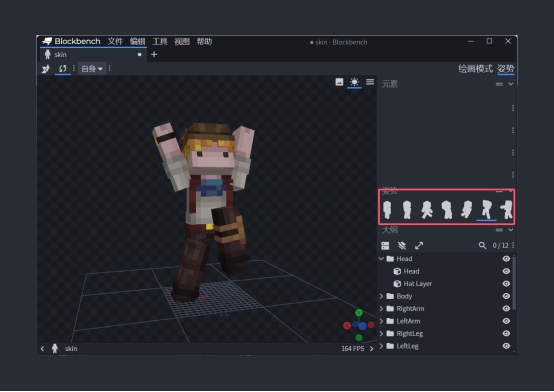The width and height of the screenshot is (554, 392).
Task: Hide the LeftArm group
Action: tap(506, 321)
